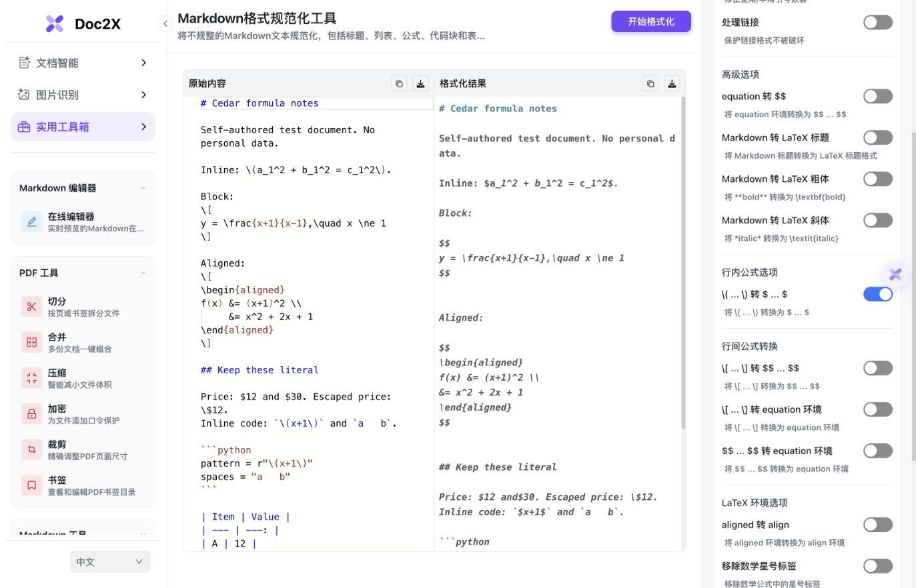Image resolution: width=916 pixels, height=588 pixels.
Task: Toggle the 移除数学星号标签 switch
Action: coord(878,567)
